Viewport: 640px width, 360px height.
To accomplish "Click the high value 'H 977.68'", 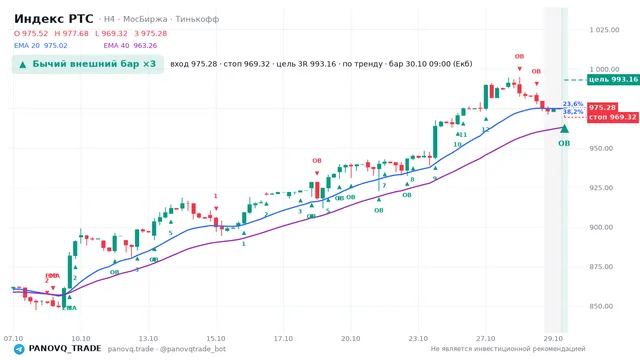I will [71, 33].
